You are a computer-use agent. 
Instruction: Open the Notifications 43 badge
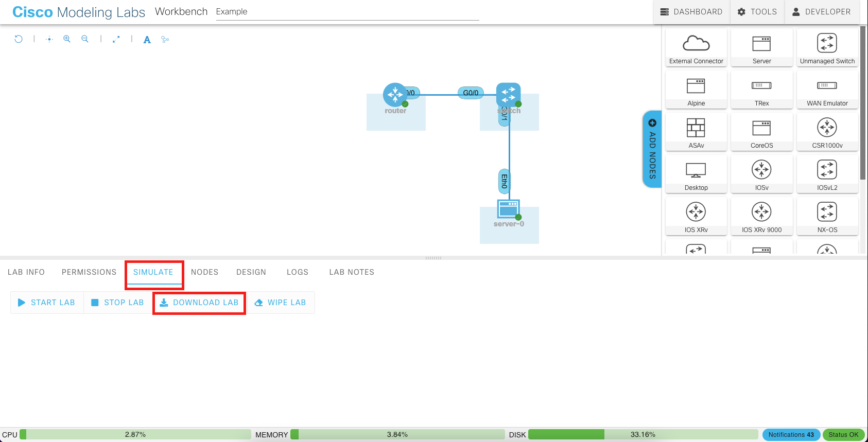click(791, 435)
